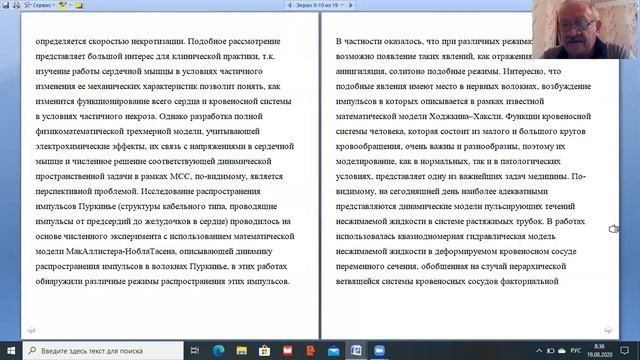Click the OneDrive cloud tray icon
This screenshot has height=360, width=640.
(562, 351)
